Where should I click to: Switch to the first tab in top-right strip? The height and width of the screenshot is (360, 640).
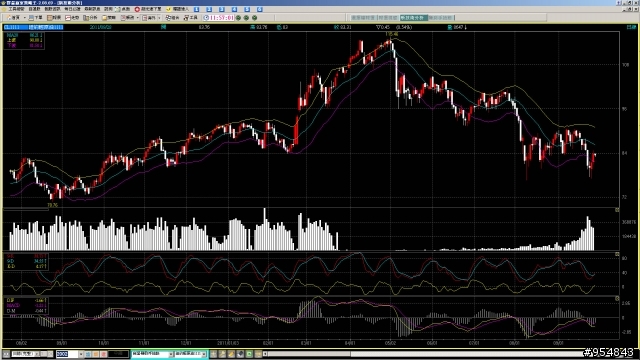[x=363, y=18]
